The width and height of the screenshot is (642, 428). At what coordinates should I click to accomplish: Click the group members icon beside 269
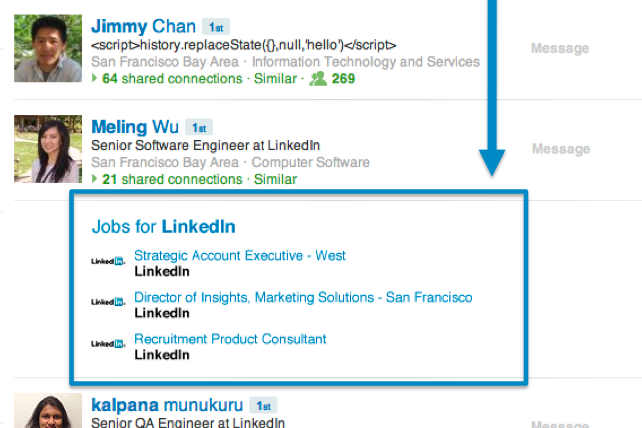(x=318, y=78)
